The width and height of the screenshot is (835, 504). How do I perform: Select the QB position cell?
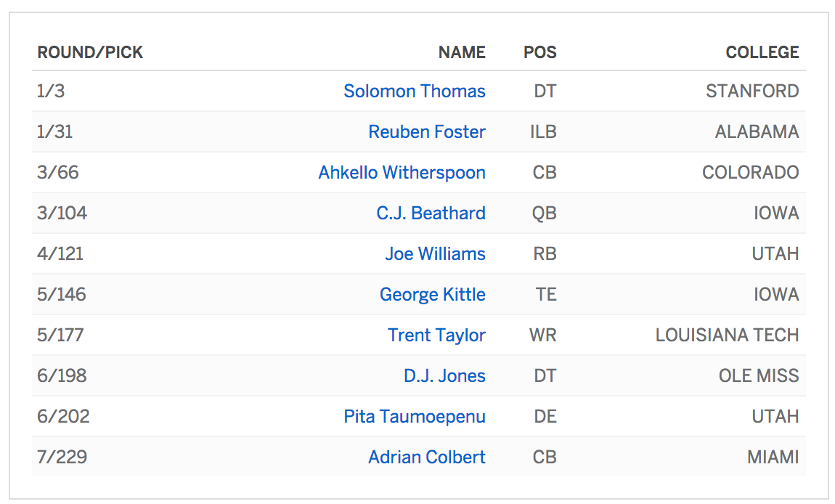pyautogui.click(x=545, y=214)
